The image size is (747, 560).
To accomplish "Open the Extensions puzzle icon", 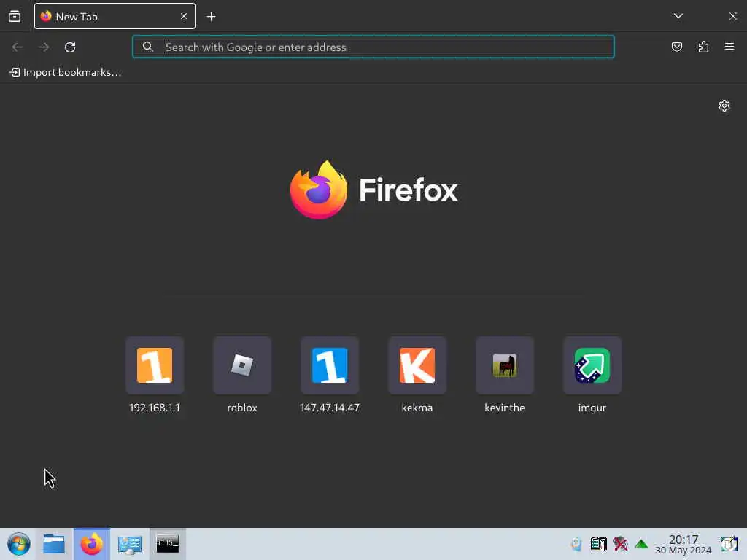I will [703, 47].
